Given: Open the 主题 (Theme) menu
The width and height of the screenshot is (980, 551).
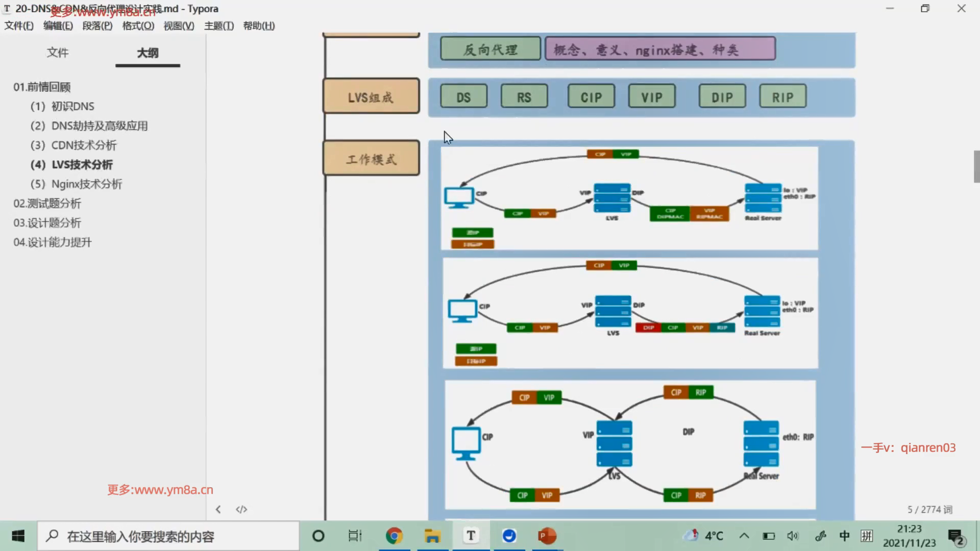Looking at the screenshot, I should (x=218, y=26).
